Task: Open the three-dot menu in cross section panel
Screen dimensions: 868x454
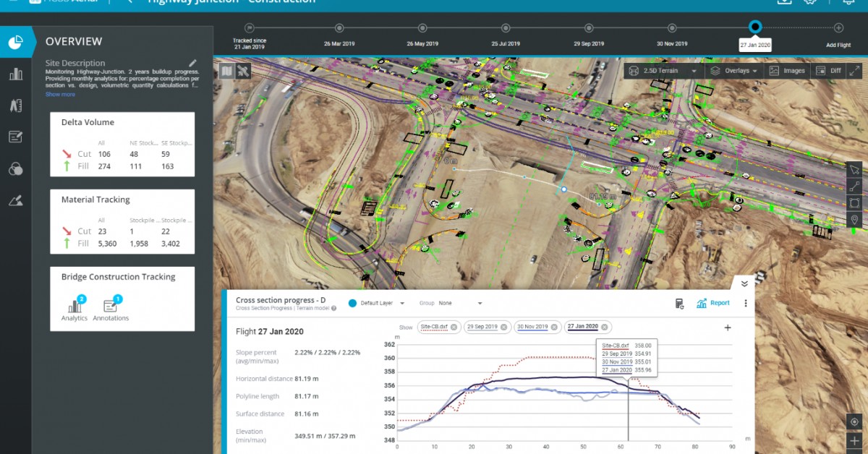Action: pos(746,304)
